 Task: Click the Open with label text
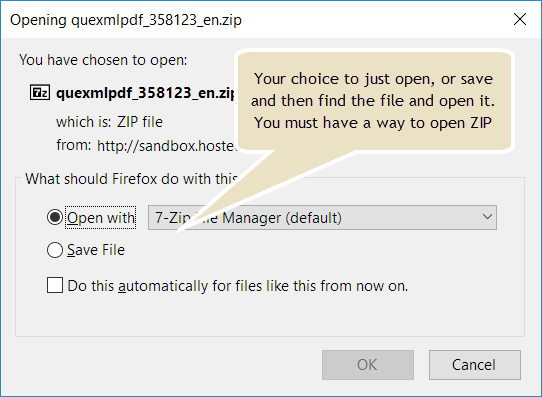[x=101, y=218]
